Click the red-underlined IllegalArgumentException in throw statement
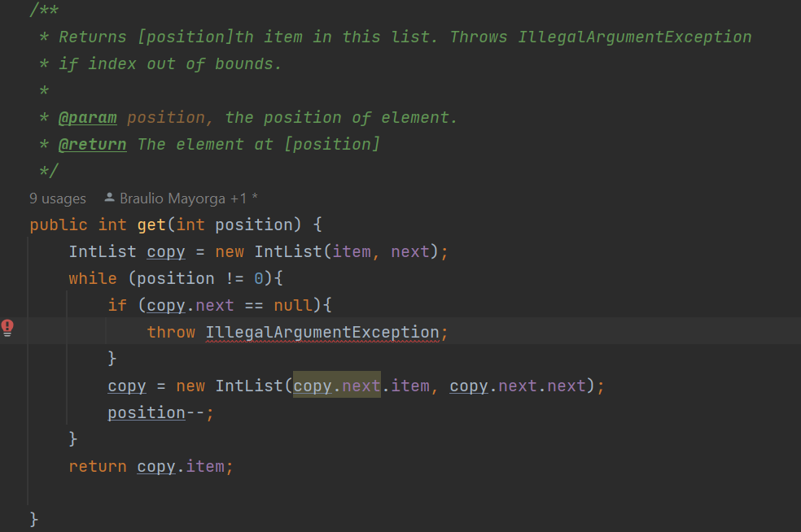Viewport: 801px width, 532px height. [322, 333]
